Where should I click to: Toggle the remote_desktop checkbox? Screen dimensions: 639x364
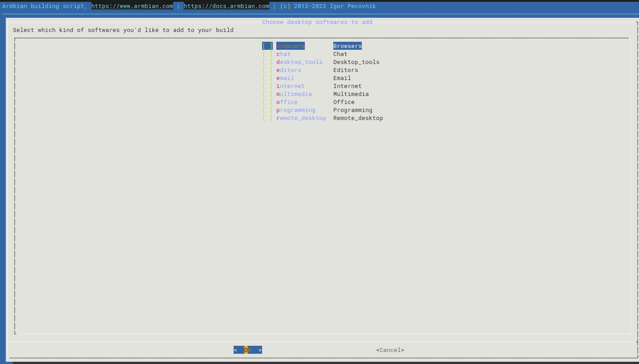267,118
